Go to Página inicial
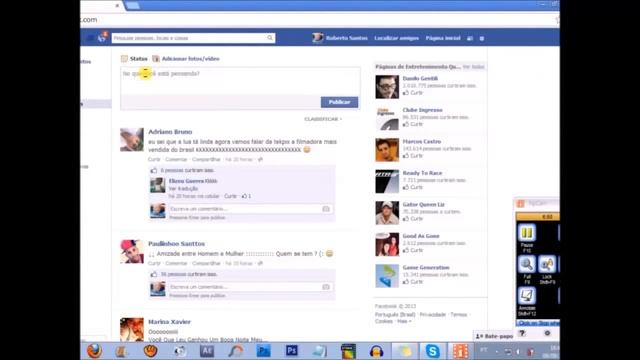The height and width of the screenshot is (360, 640). 443,38
